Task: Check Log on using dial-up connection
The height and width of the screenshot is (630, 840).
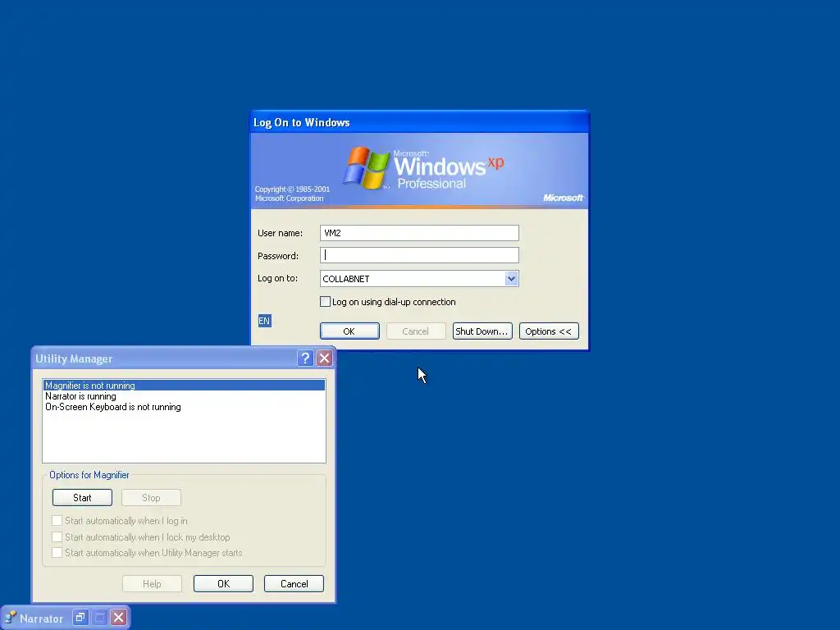Action: pos(325,302)
